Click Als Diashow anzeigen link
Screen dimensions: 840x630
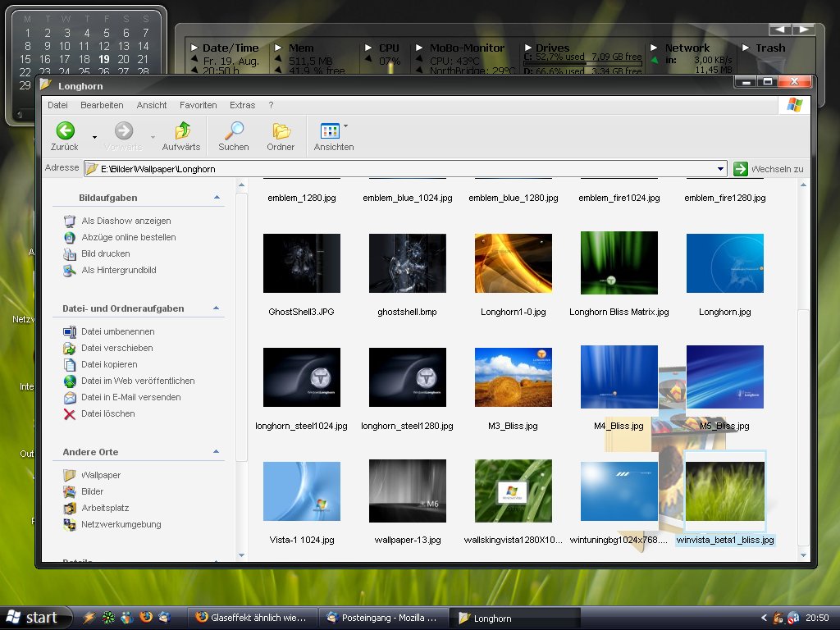[x=126, y=221]
